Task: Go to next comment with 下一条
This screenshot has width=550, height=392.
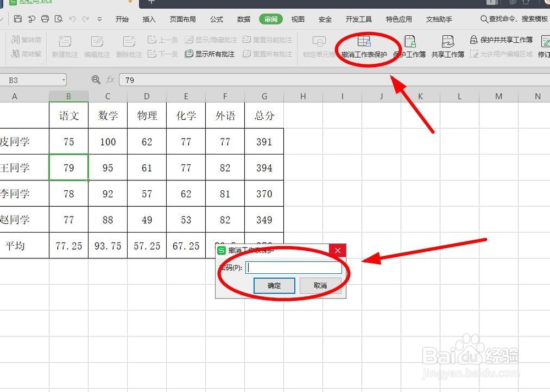Action: click(x=163, y=54)
